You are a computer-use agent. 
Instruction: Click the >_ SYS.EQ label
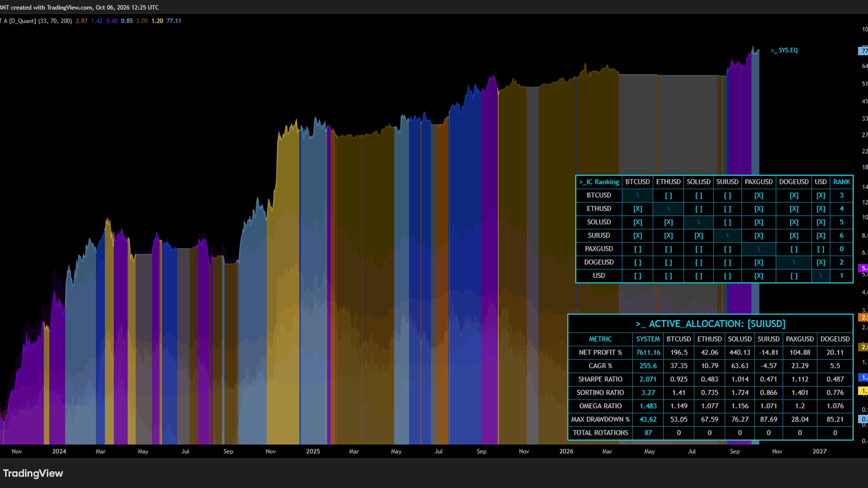tap(784, 50)
